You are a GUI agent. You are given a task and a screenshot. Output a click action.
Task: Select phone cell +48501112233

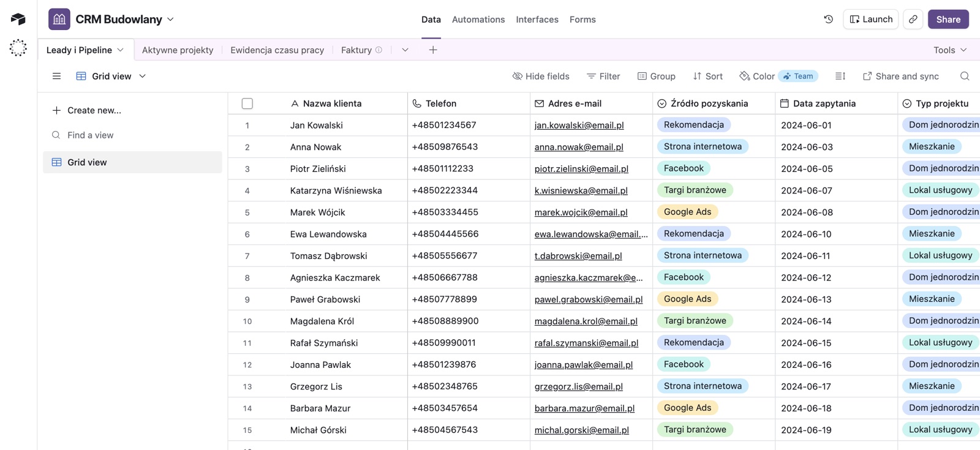(469, 168)
